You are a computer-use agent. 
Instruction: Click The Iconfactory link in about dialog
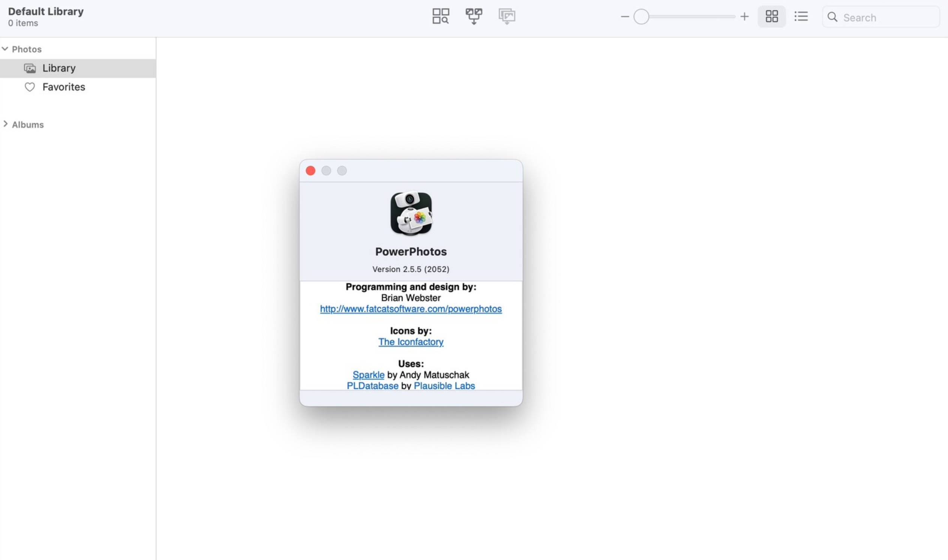point(411,342)
